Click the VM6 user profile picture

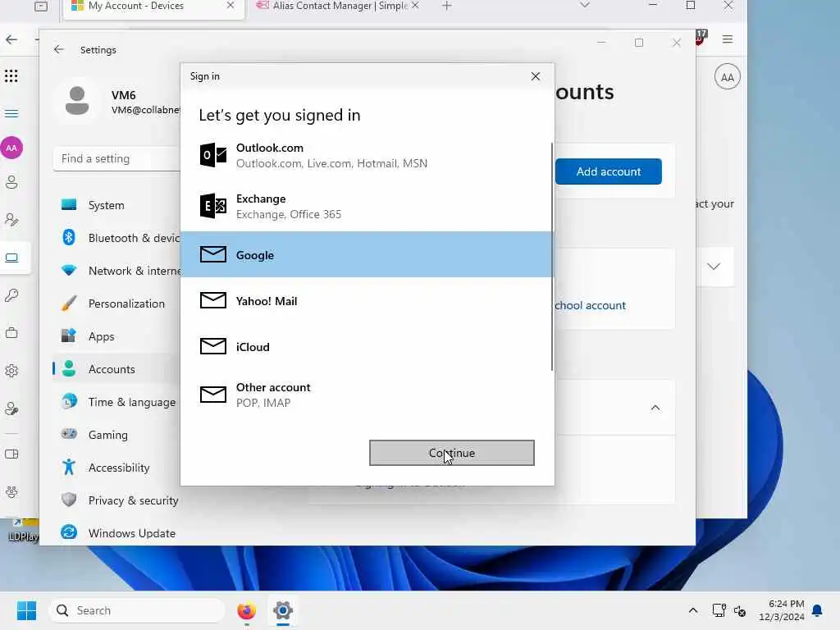pyautogui.click(x=77, y=101)
